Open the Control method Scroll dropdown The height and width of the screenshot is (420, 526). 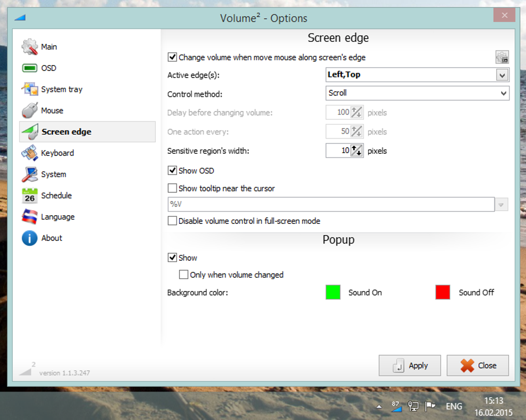417,93
